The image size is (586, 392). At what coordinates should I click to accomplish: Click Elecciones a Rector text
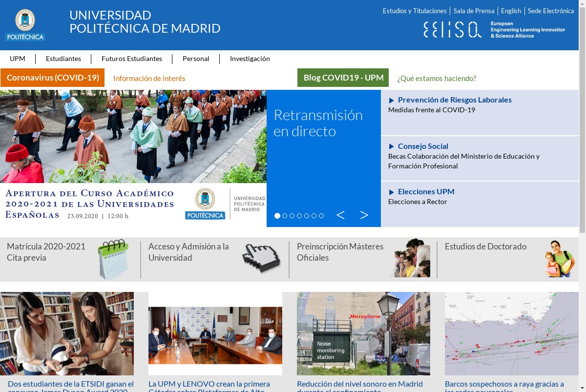418,202
